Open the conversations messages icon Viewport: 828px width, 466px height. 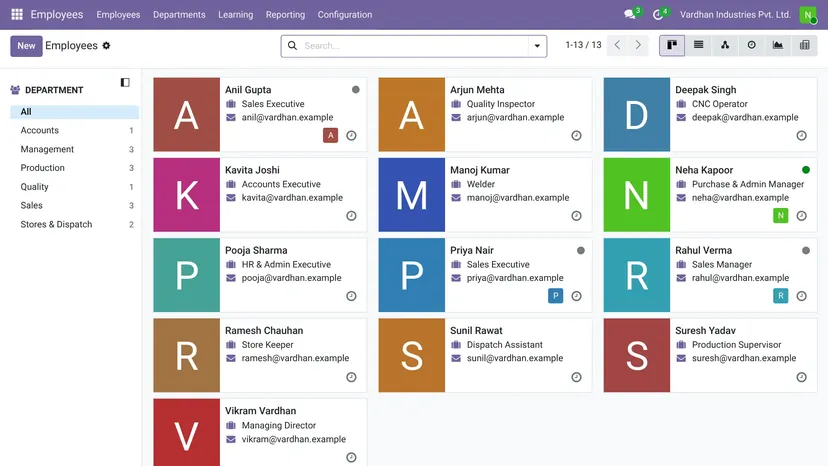coord(630,14)
